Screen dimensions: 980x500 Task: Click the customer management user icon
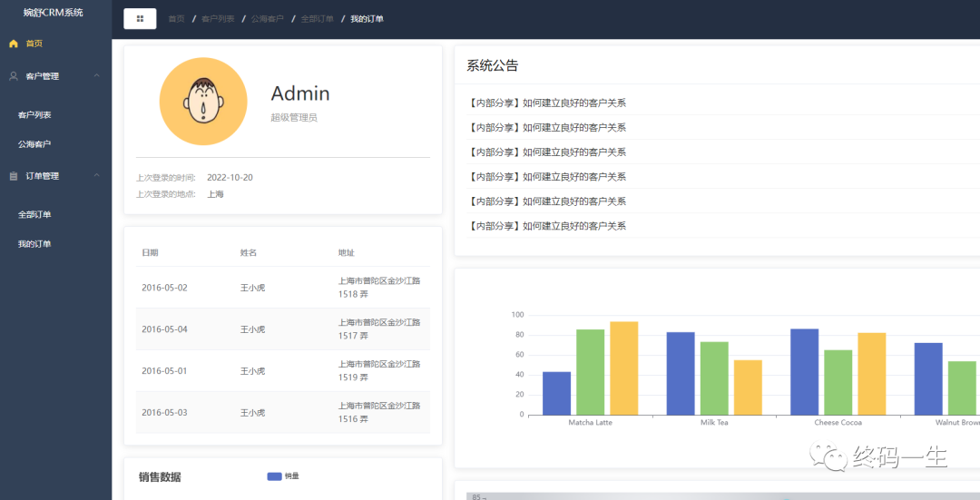(x=13, y=76)
